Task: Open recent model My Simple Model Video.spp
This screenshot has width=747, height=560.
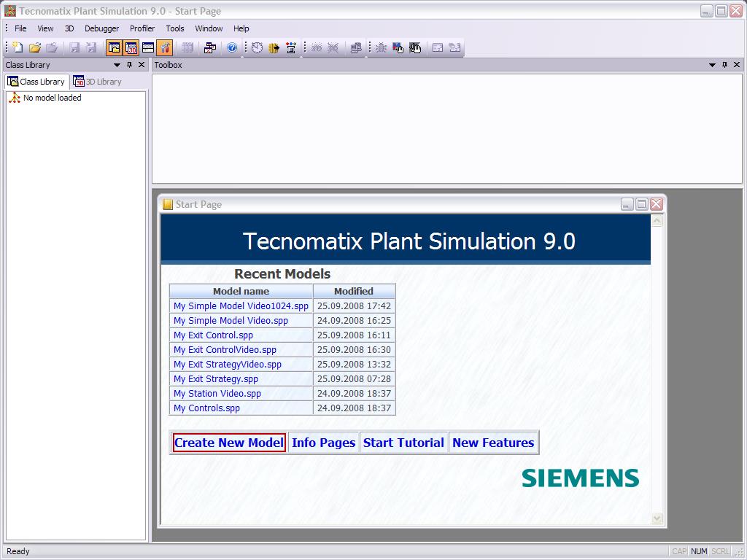Action: click(x=231, y=321)
